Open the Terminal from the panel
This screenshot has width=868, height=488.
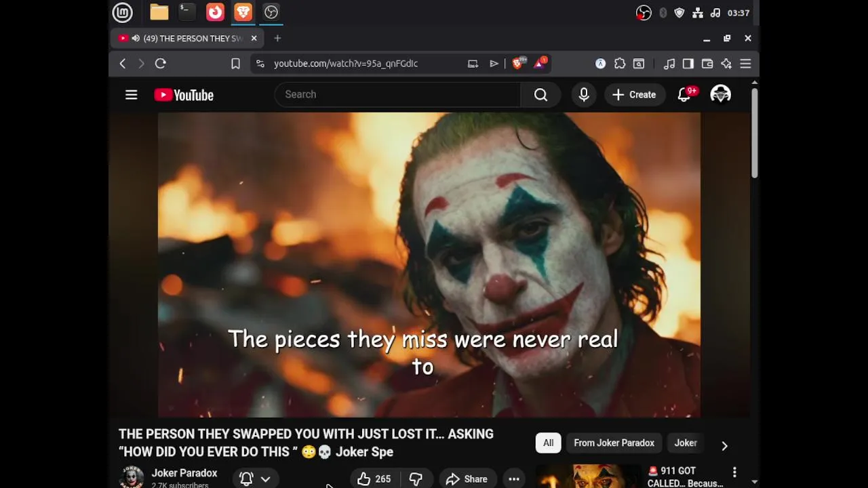click(x=187, y=12)
